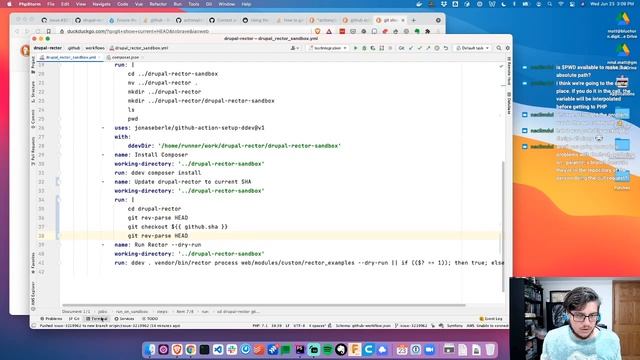
Task: Open new tab plus button in browser
Action: (413, 20)
